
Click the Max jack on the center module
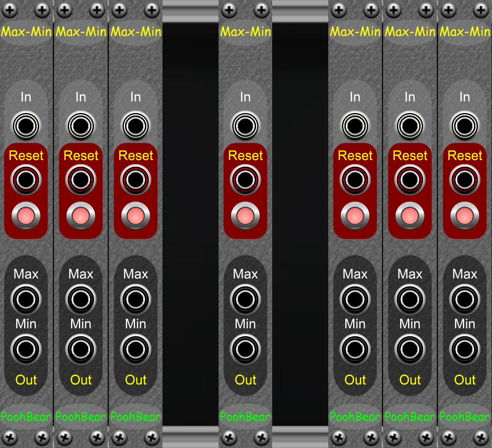(245, 298)
